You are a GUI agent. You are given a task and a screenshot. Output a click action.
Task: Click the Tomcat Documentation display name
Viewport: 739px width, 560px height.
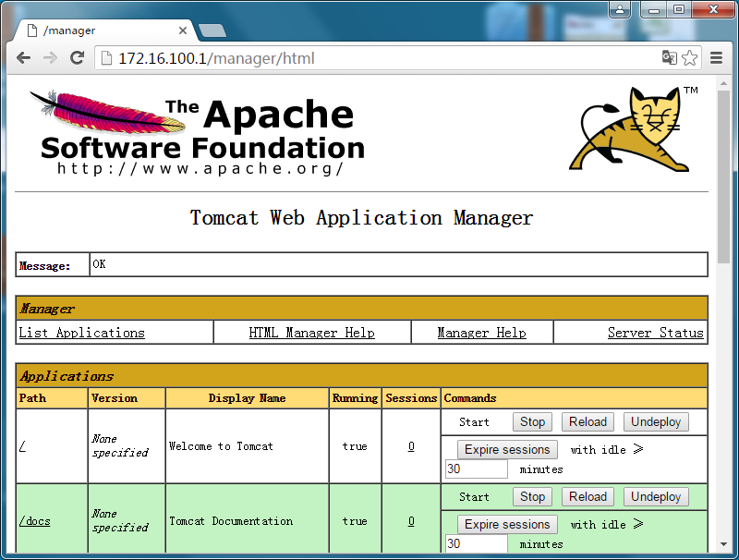pyautogui.click(x=231, y=521)
